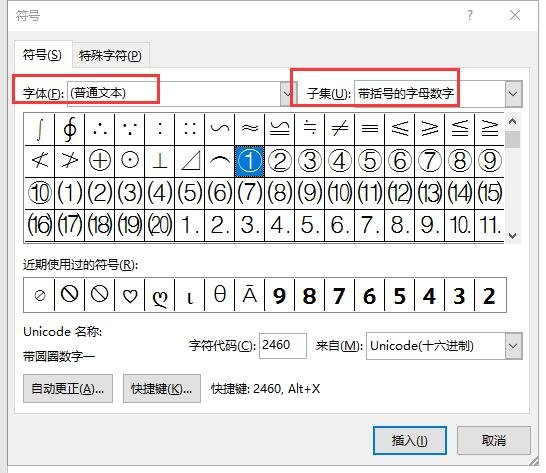Pick the theta in recently used symbols
Viewport: 546px width, 473px height.
coord(220,295)
